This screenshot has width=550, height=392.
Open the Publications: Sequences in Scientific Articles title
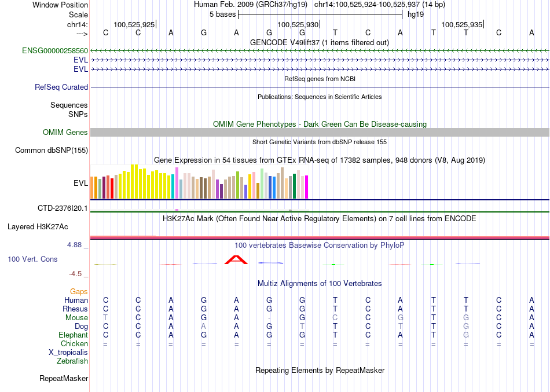tap(320, 97)
